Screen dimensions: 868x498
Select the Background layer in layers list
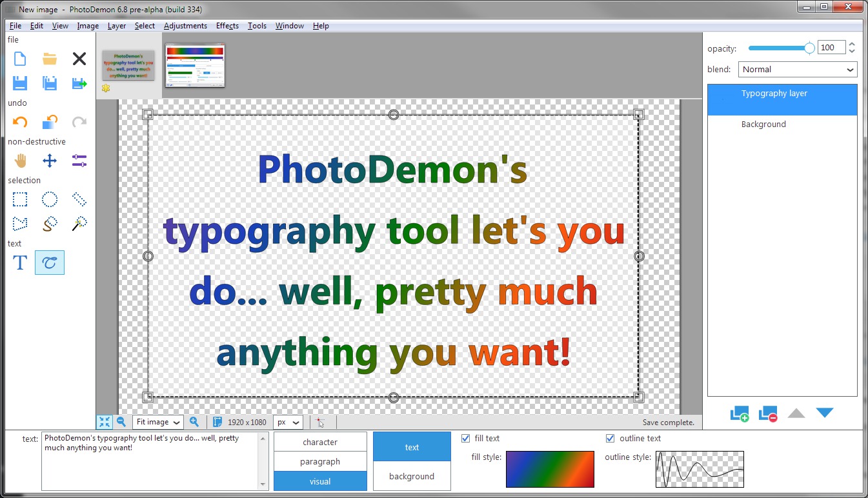tap(782, 124)
